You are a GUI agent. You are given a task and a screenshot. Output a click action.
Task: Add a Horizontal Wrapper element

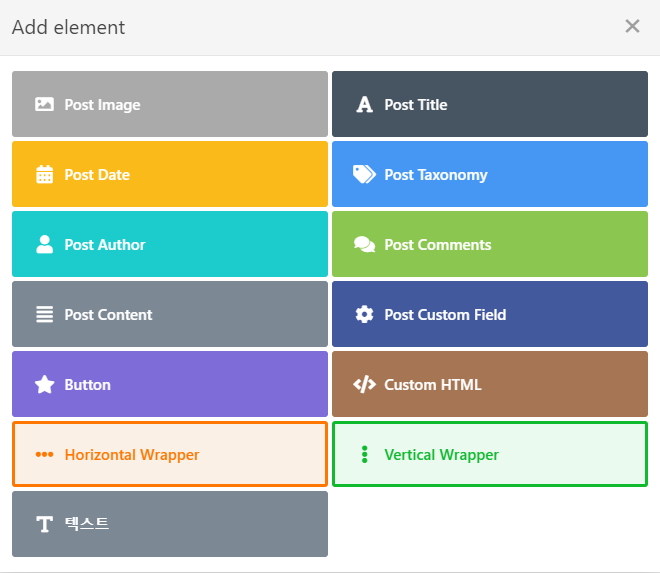point(169,454)
